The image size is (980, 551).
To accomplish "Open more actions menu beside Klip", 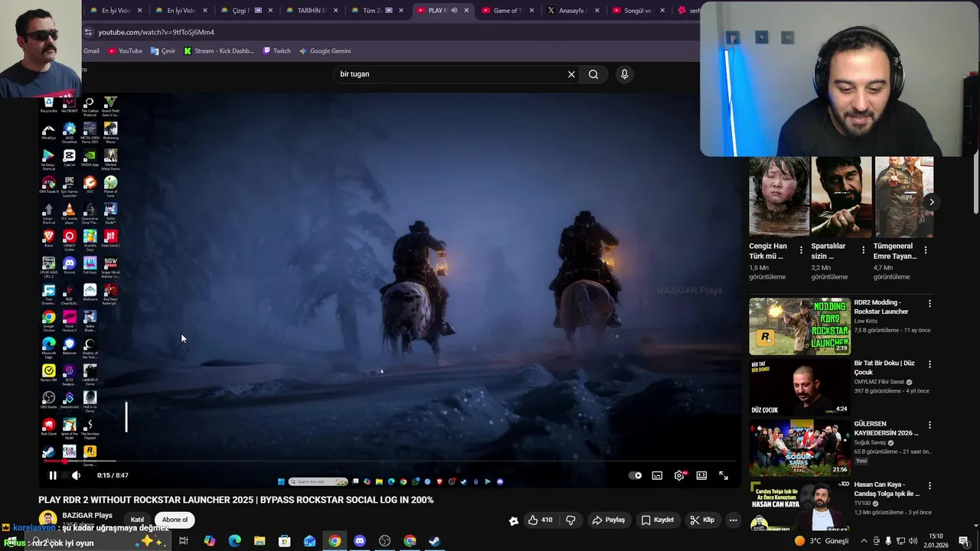I will click(x=733, y=520).
